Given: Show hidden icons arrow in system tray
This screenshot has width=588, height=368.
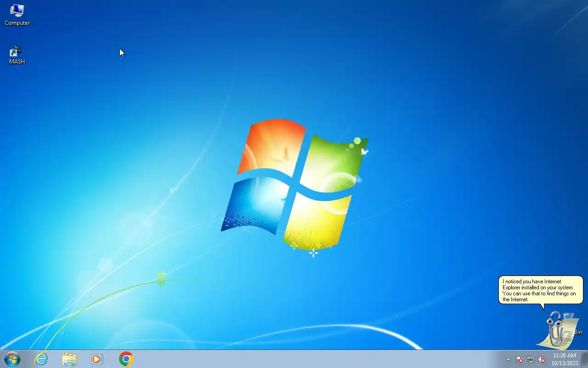Looking at the screenshot, I should pos(508,359).
